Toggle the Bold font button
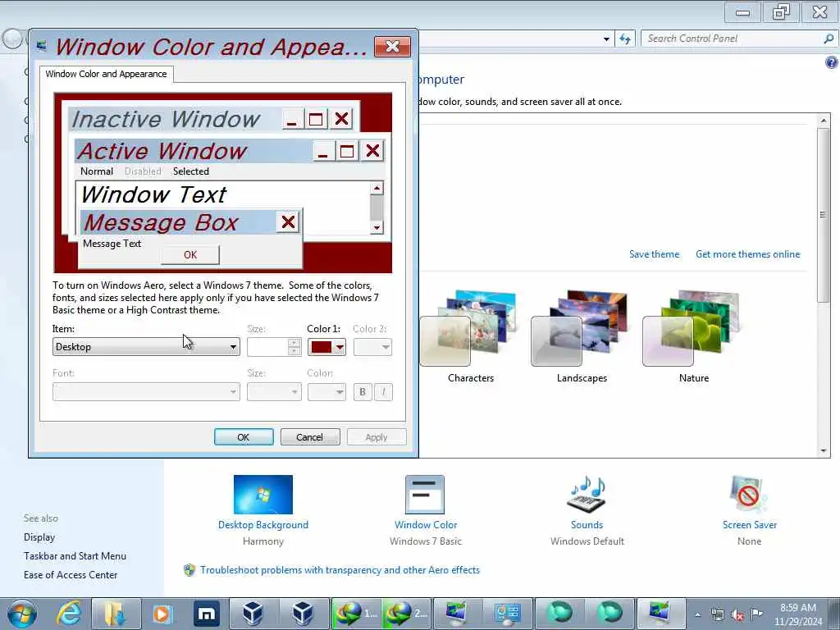Image resolution: width=840 pixels, height=630 pixels. pos(363,392)
